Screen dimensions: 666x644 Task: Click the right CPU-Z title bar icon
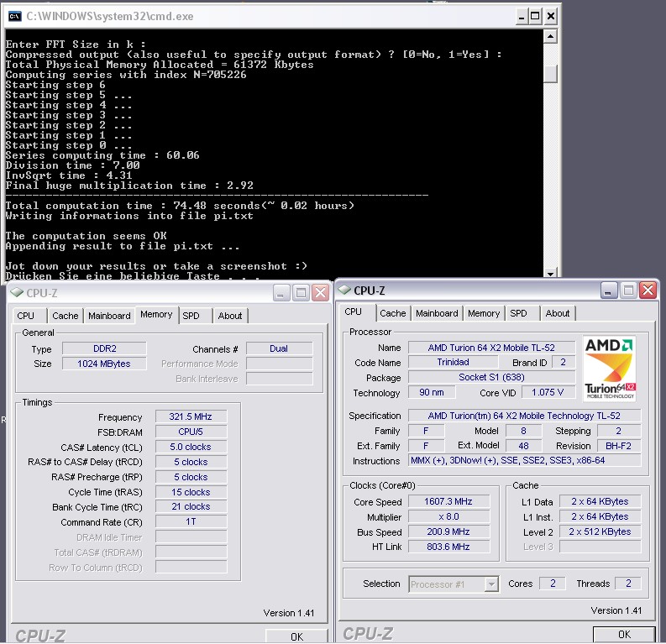(344, 290)
